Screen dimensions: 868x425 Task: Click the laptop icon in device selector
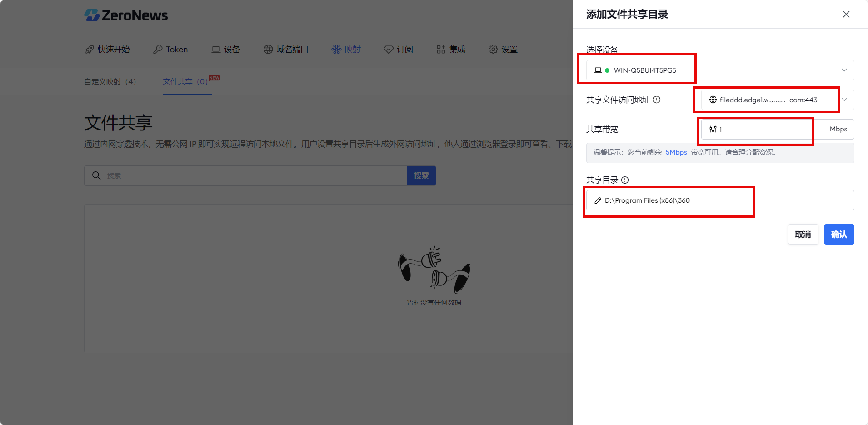598,70
